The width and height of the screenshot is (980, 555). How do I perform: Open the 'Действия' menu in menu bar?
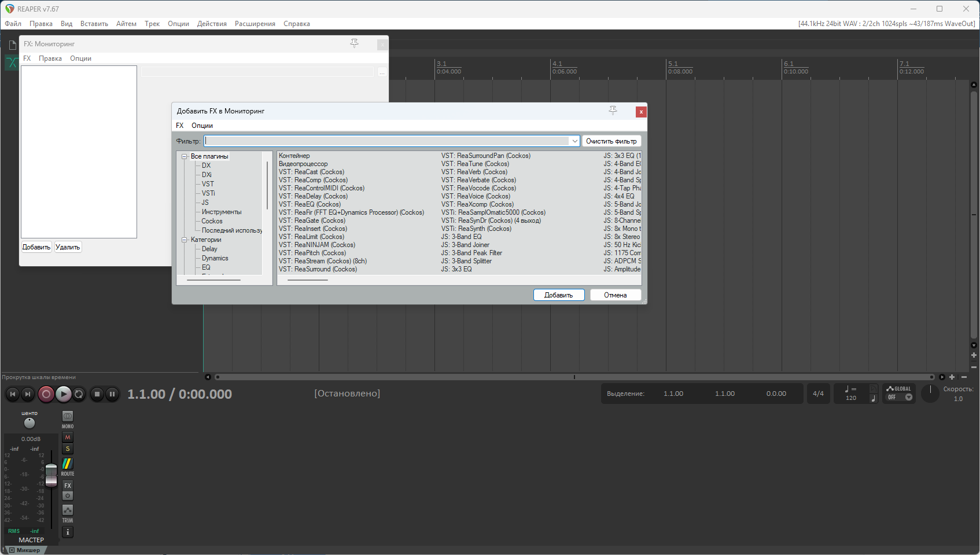pyautogui.click(x=212, y=24)
